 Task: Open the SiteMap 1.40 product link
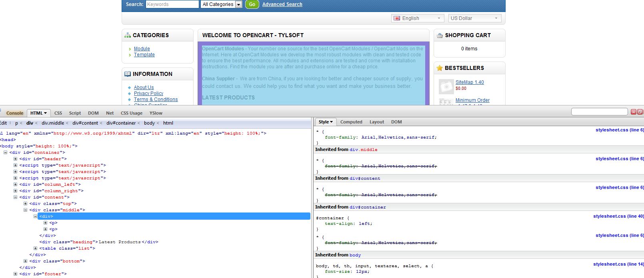coord(470,82)
